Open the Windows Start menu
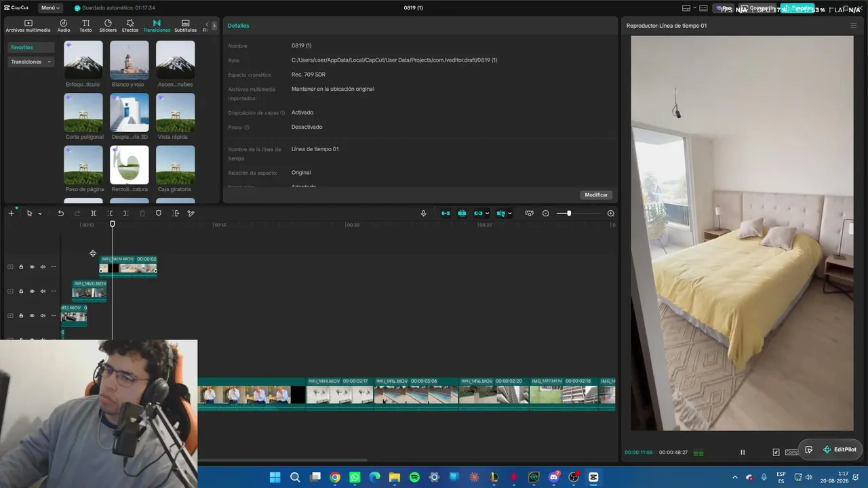 [x=275, y=477]
